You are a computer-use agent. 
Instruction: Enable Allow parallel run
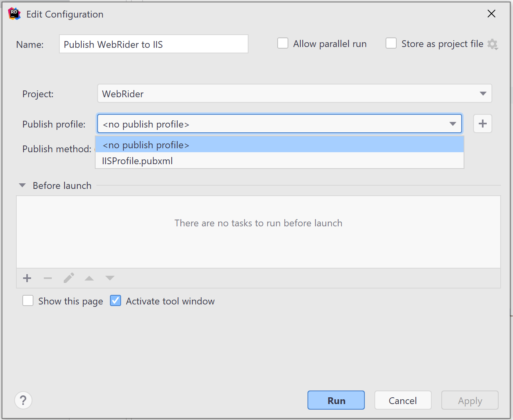tap(283, 43)
